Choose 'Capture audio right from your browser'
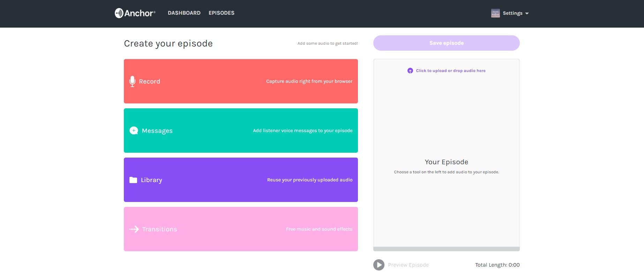 (x=309, y=81)
